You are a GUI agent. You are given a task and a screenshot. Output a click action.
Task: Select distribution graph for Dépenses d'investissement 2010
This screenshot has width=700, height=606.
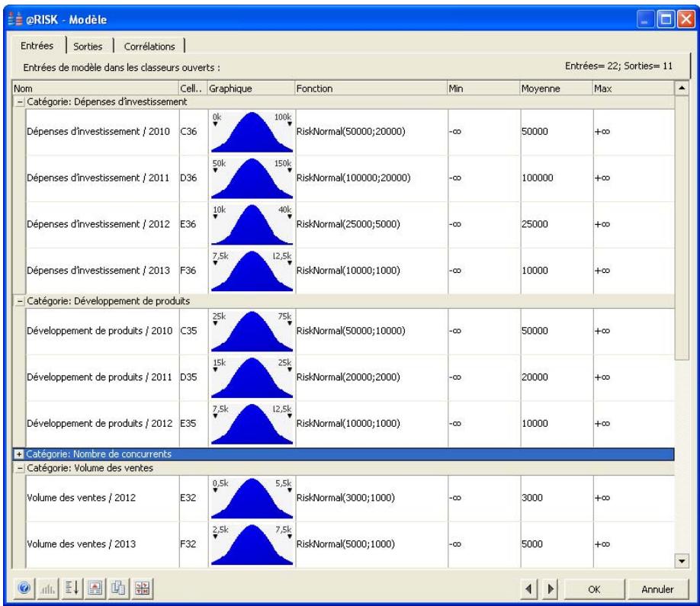point(251,132)
